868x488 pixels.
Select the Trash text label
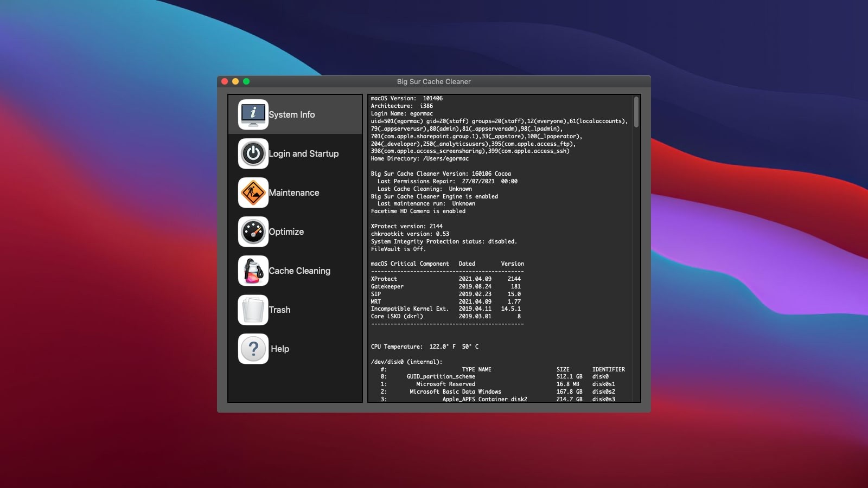[x=279, y=310]
